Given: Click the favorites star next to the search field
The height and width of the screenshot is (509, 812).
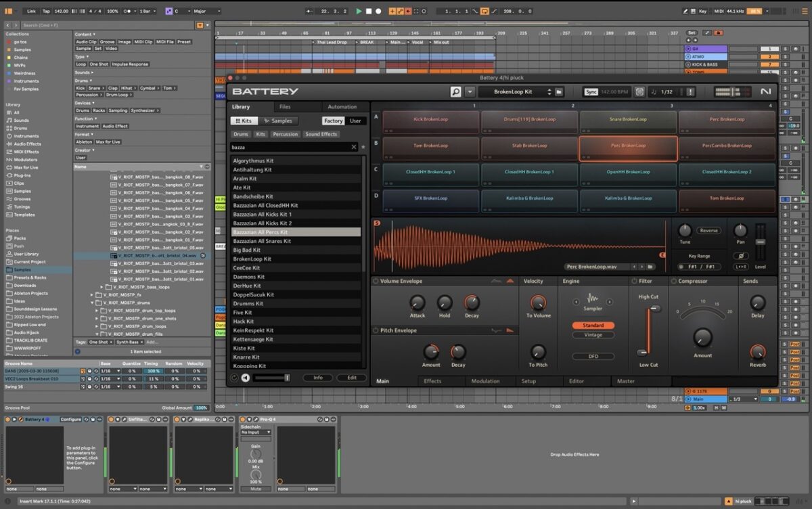Looking at the screenshot, I should (x=363, y=147).
